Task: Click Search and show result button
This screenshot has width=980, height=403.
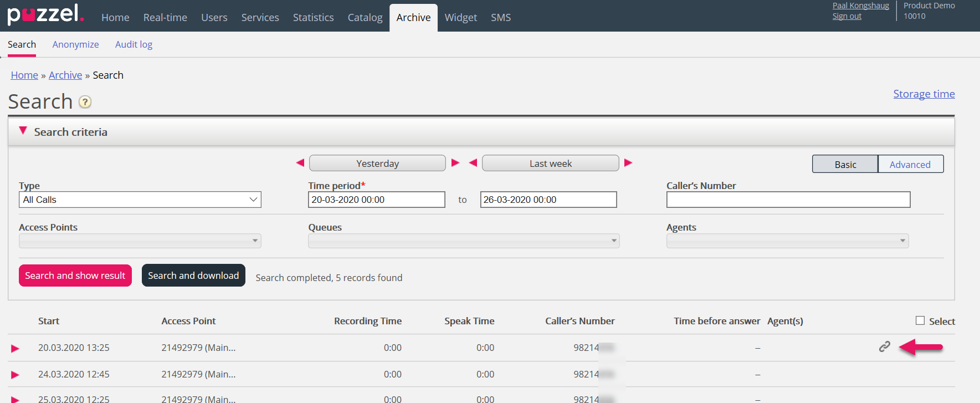Action: click(x=75, y=276)
